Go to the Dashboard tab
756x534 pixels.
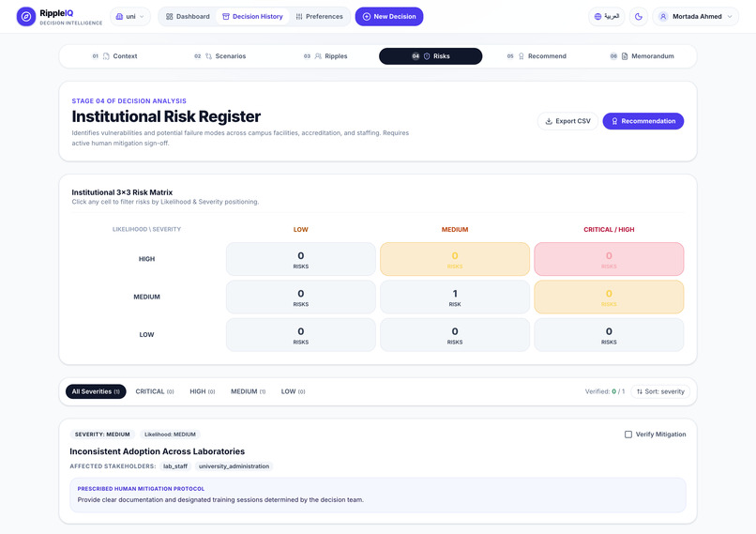click(x=188, y=16)
